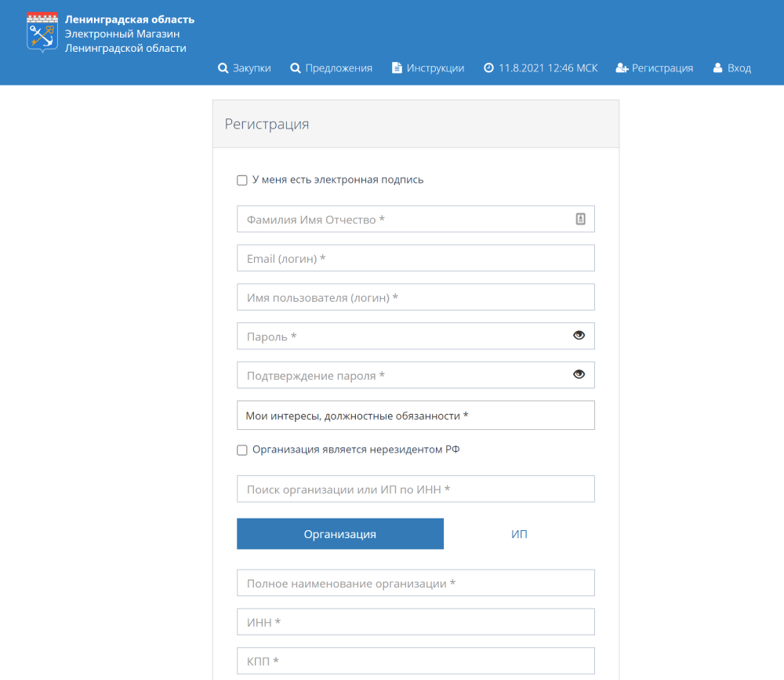Click the magnifier icon beside Предложения
784x680 pixels.
coord(296,68)
